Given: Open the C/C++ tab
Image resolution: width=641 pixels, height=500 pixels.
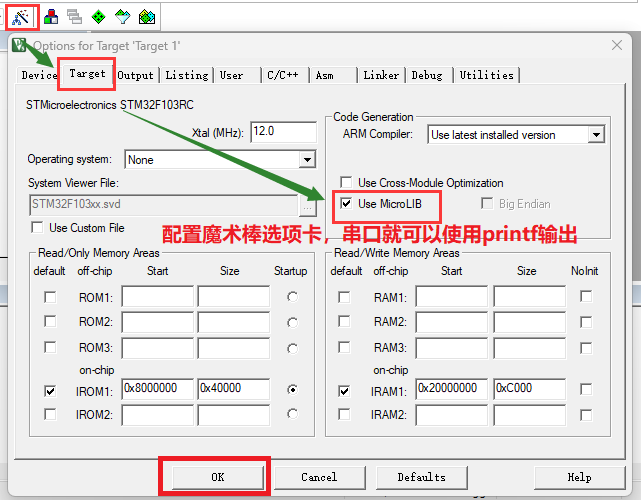Looking at the screenshot, I should pos(283,75).
